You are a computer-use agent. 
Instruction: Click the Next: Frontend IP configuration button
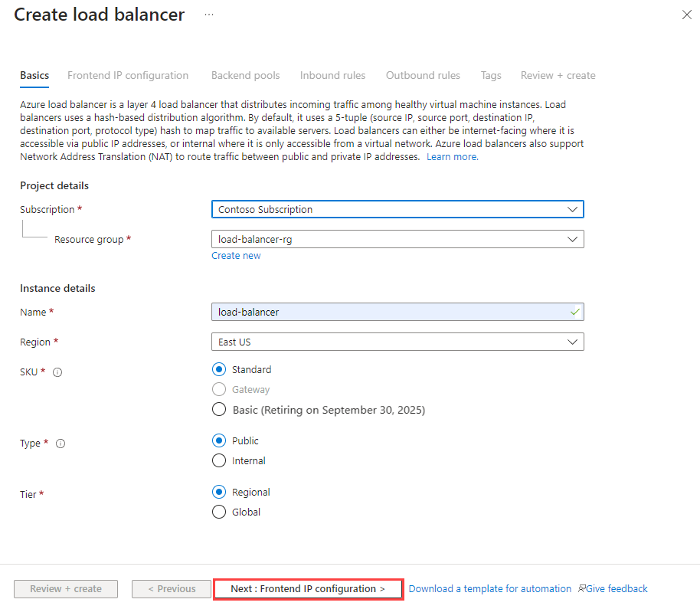pos(308,588)
